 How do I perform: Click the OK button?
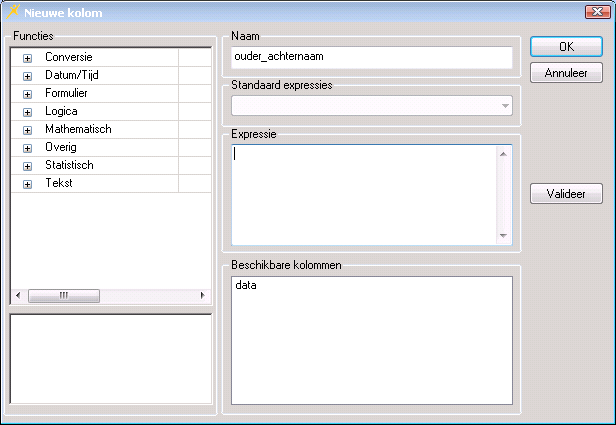pyautogui.click(x=566, y=47)
